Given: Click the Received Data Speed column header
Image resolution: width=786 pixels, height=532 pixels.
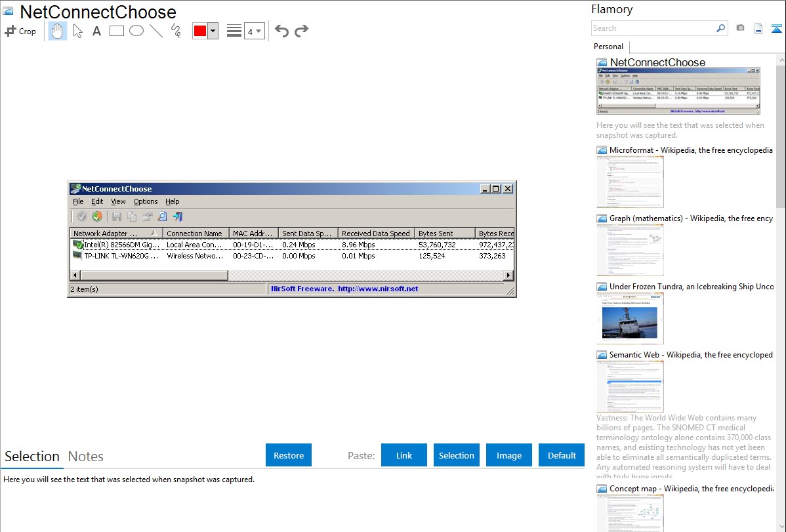Looking at the screenshot, I should [x=377, y=233].
